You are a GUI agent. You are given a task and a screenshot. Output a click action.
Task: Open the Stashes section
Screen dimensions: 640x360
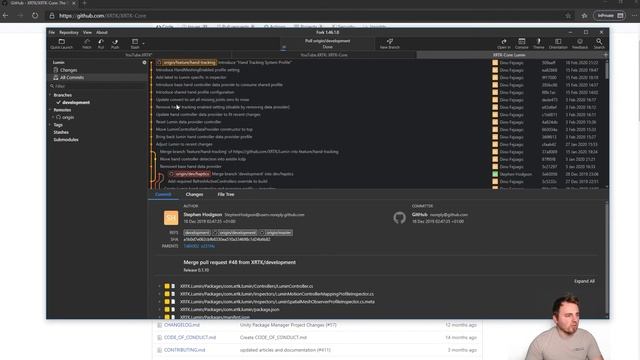tap(61, 132)
